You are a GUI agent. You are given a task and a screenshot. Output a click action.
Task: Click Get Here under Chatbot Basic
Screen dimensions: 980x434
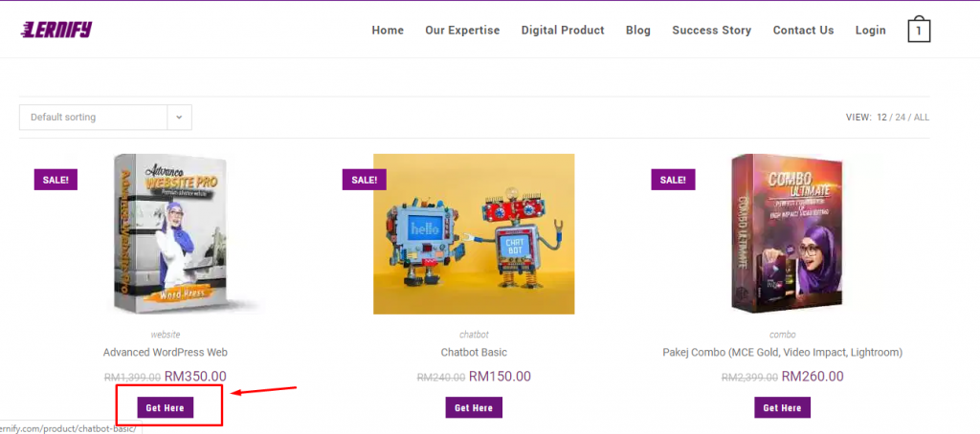tap(473, 407)
